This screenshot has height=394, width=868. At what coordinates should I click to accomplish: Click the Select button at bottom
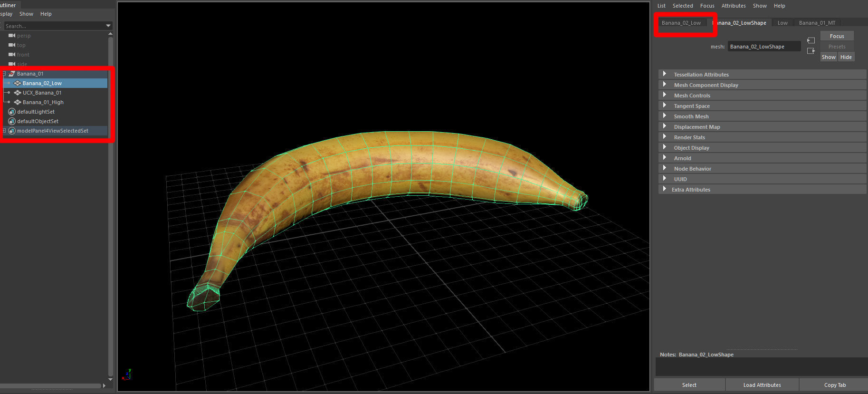(x=689, y=385)
